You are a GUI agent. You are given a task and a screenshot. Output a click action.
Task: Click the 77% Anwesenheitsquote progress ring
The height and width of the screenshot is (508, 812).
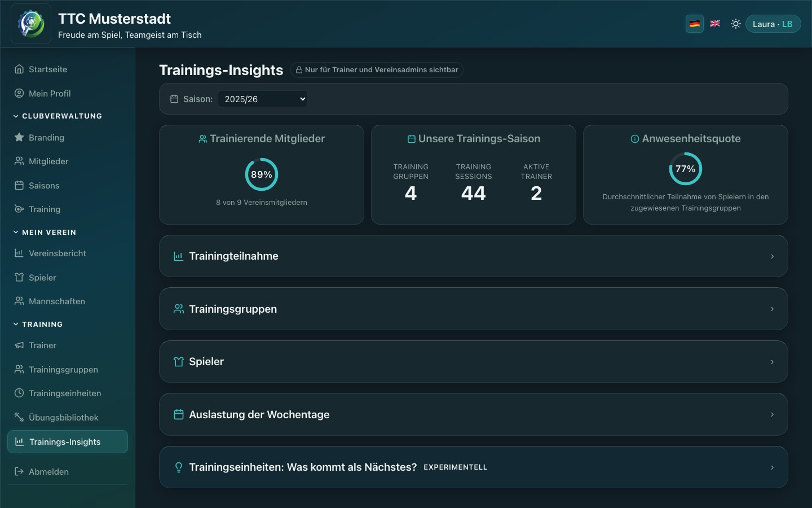pos(686,169)
